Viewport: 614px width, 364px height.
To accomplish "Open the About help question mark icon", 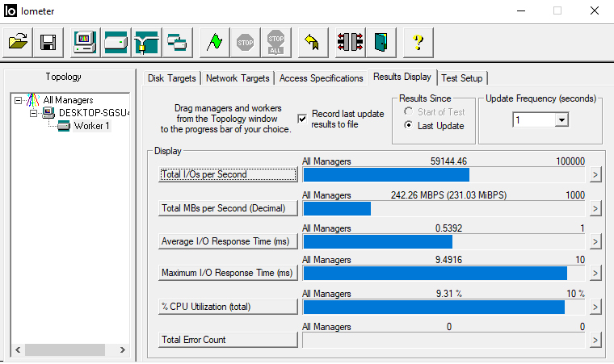I will click(418, 43).
